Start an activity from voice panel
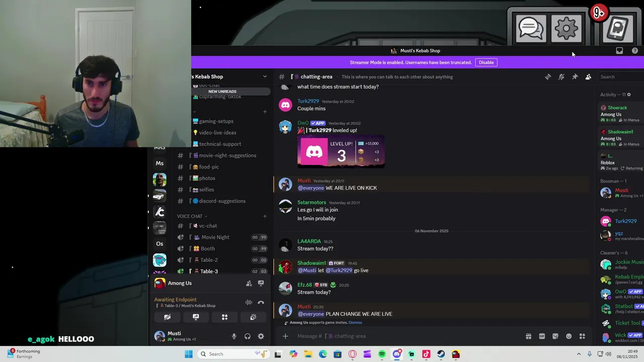The width and height of the screenshot is (644, 362). (x=224, y=317)
